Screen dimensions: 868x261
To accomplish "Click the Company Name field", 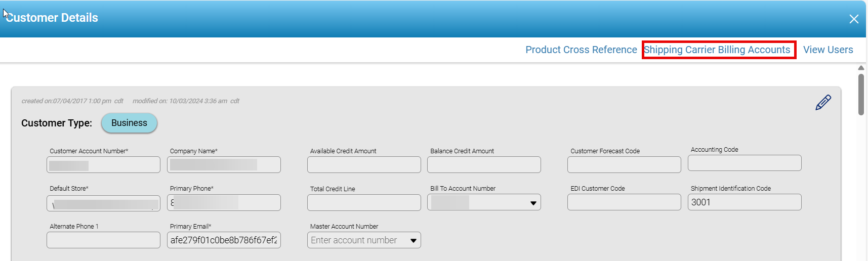I will pos(224,165).
